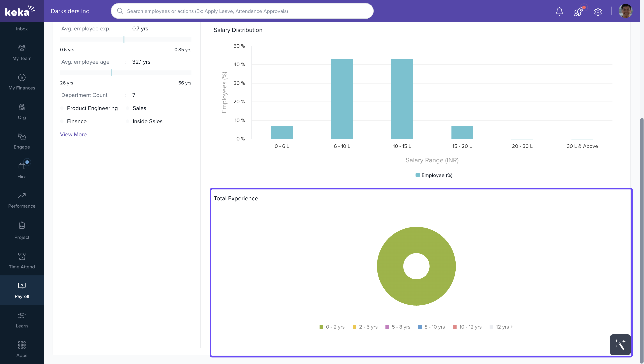
Task: Toggle 2 - 5 yrs legend item
Action: tap(365, 327)
